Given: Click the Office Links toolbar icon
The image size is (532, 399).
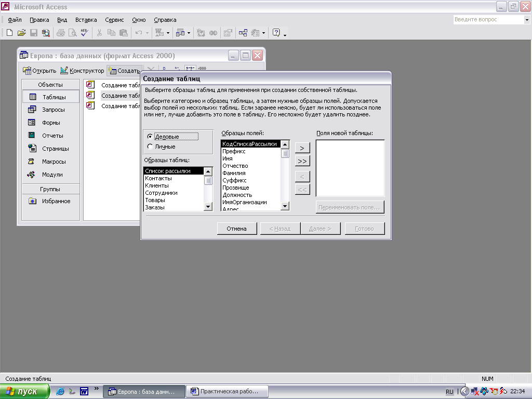Looking at the screenshot, I should (x=159, y=33).
